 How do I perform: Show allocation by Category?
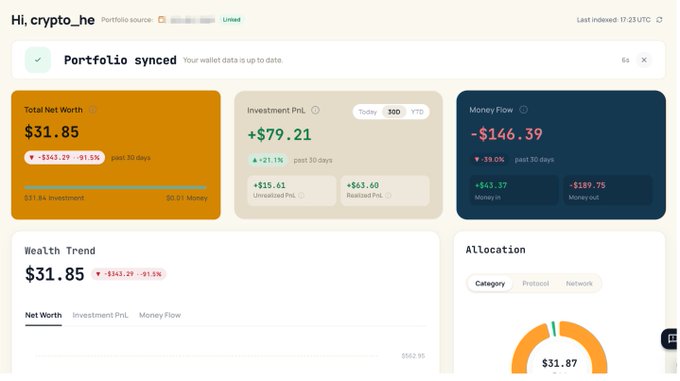490,283
